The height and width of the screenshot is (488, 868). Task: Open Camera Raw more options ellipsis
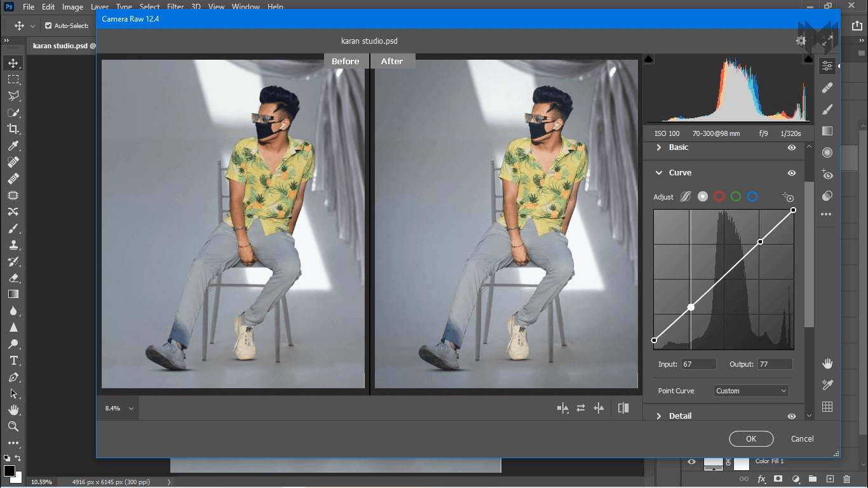pos(827,215)
